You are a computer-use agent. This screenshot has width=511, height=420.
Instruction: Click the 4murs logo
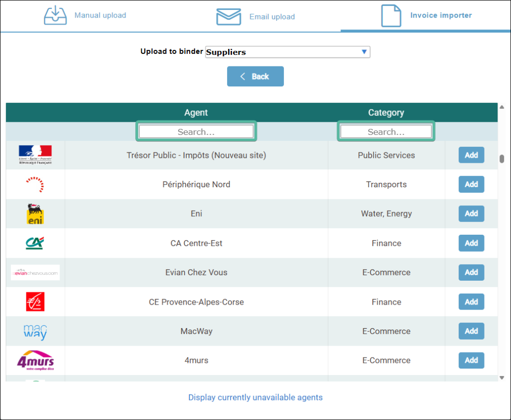pyautogui.click(x=35, y=361)
